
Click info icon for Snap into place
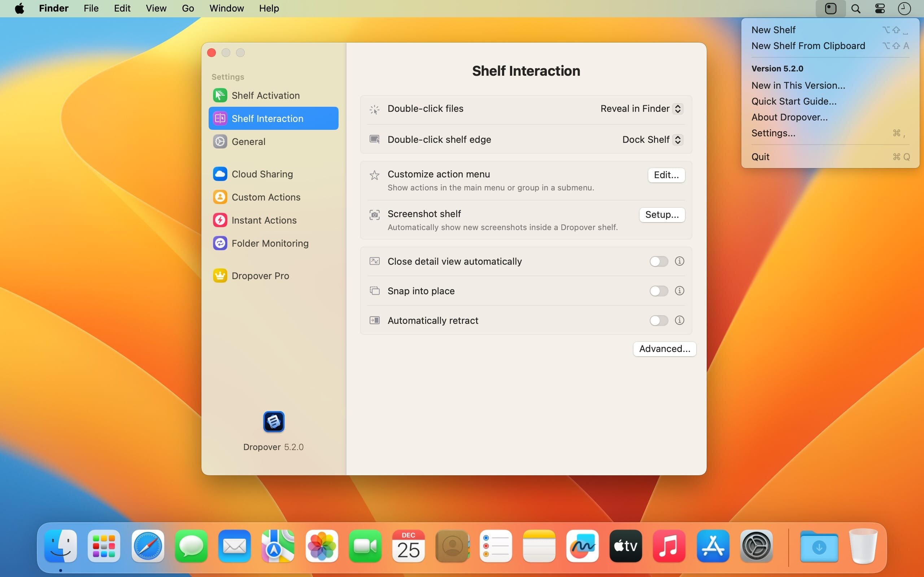pyautogui.click(x=679, y=291)
